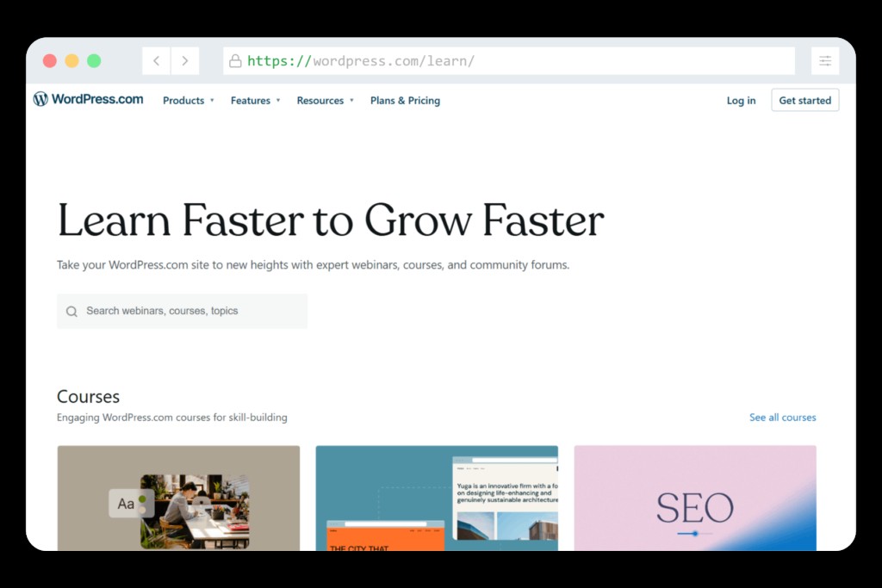Screen dimensions: 882x588
Task: Click the WordPress.com logo
Action: coord(89,100)
